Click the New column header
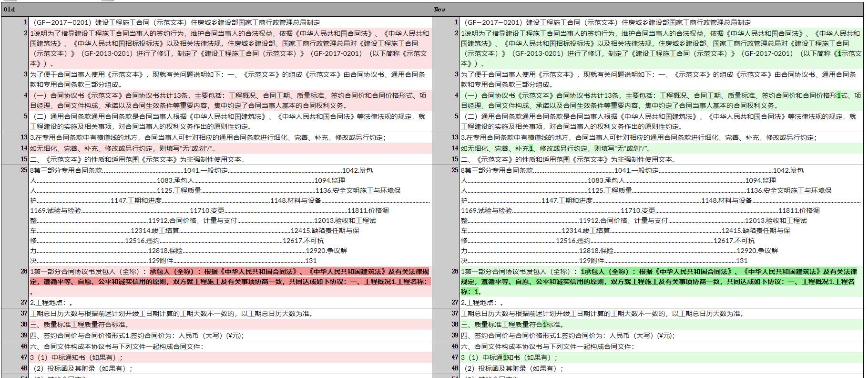The image size is (868, 378). 647,9
